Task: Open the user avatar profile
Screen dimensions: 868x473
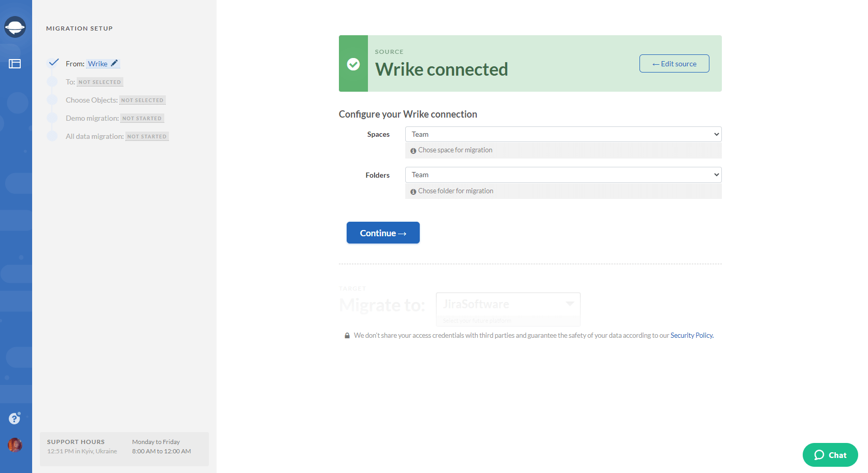Action: [x=15, y=445]
